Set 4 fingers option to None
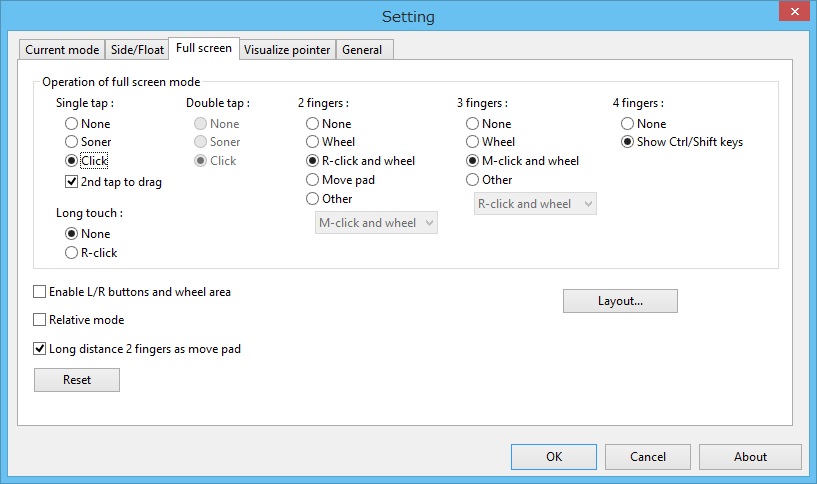817x484 pixels. (628, 124)
